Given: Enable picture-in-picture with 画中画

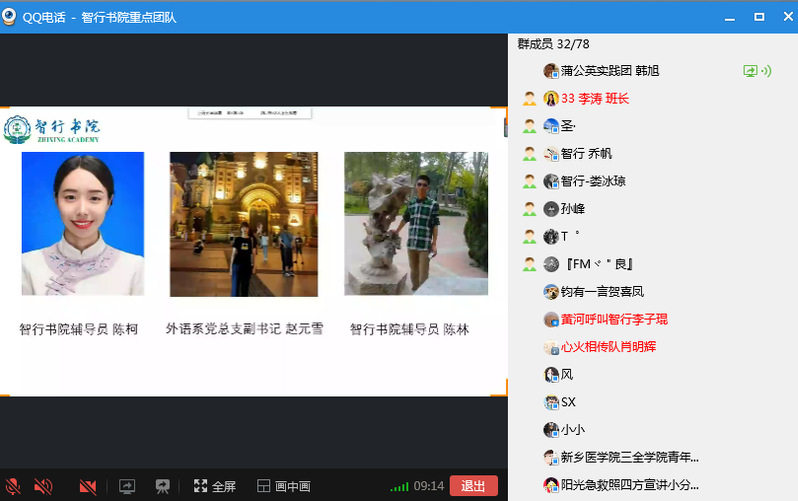Looking at the screenshot, I should [283, 486].
